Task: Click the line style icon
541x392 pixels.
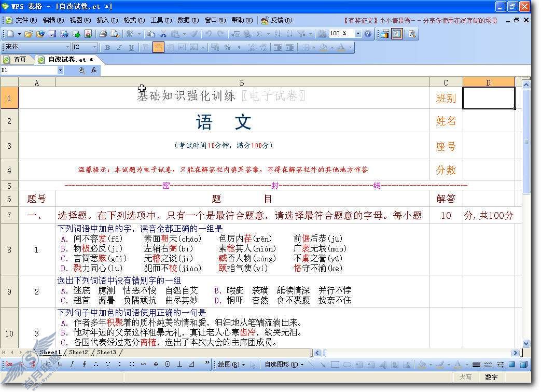Action: [x=477, y=365]
